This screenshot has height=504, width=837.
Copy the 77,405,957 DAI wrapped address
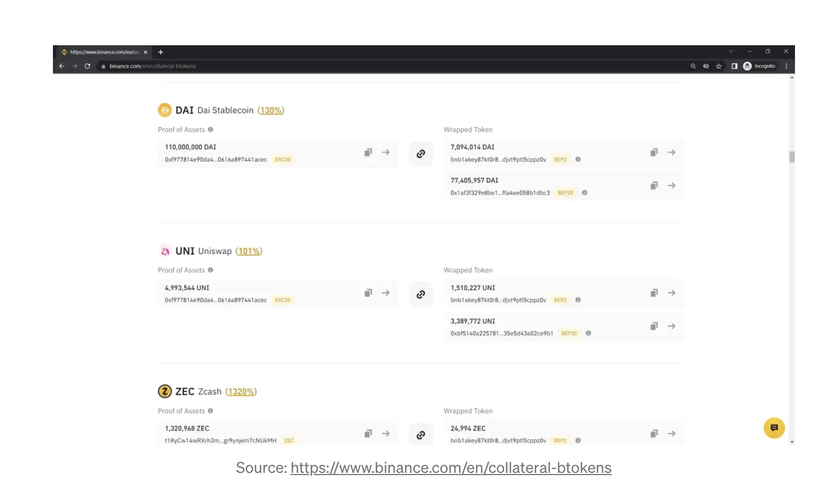pos(654,186)
